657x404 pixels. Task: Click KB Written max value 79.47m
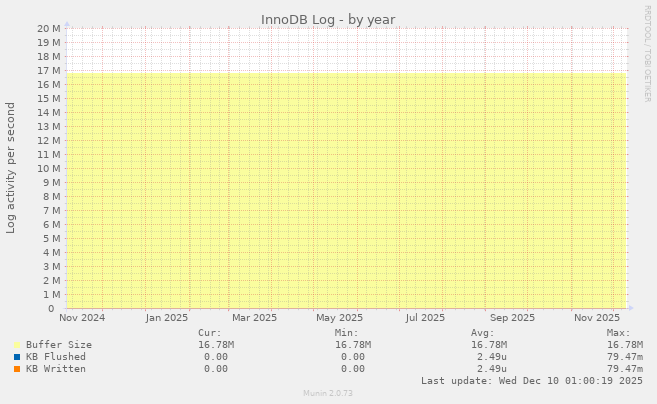point(625,369)
